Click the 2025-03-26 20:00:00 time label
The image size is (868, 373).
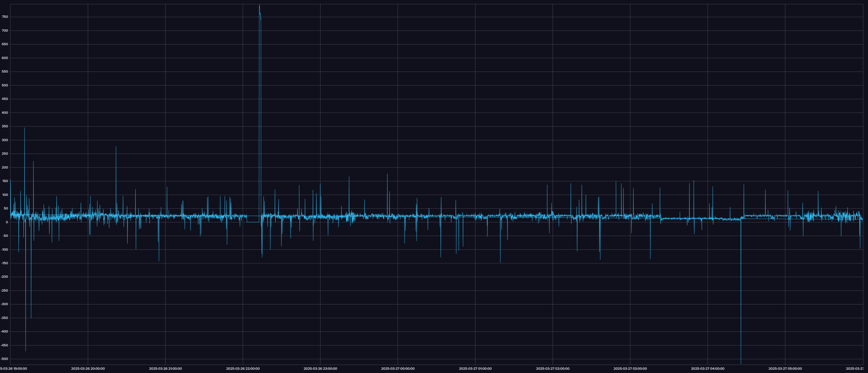click(88, 369)
